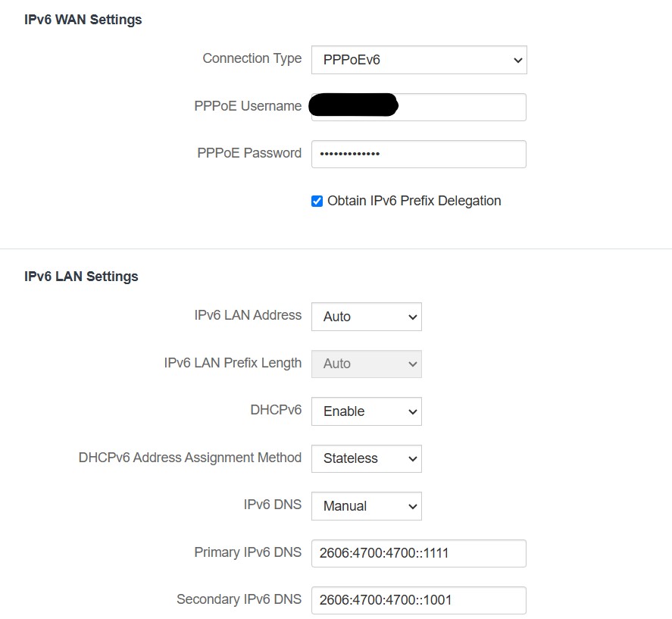Open the DHCPv6 Enable dropdown
This screenshot has height=619, width=672.
tap(367, 411)
